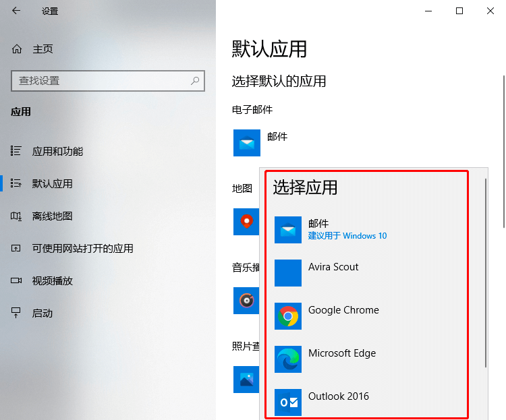
Task: Click the Groove music player icon
Action: click(x=246, y=301)
